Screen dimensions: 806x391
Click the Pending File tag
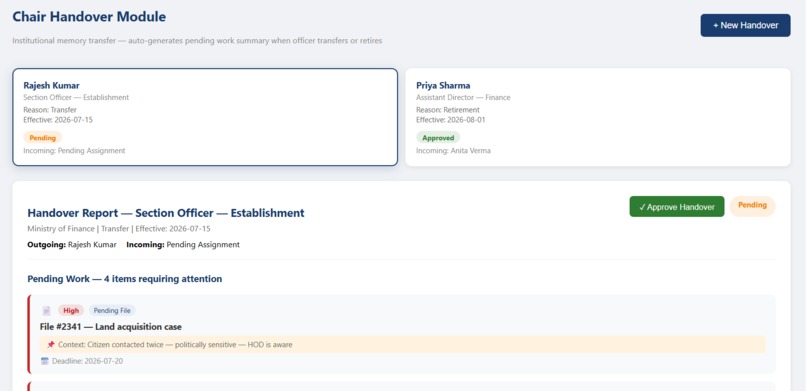[112, 310]
